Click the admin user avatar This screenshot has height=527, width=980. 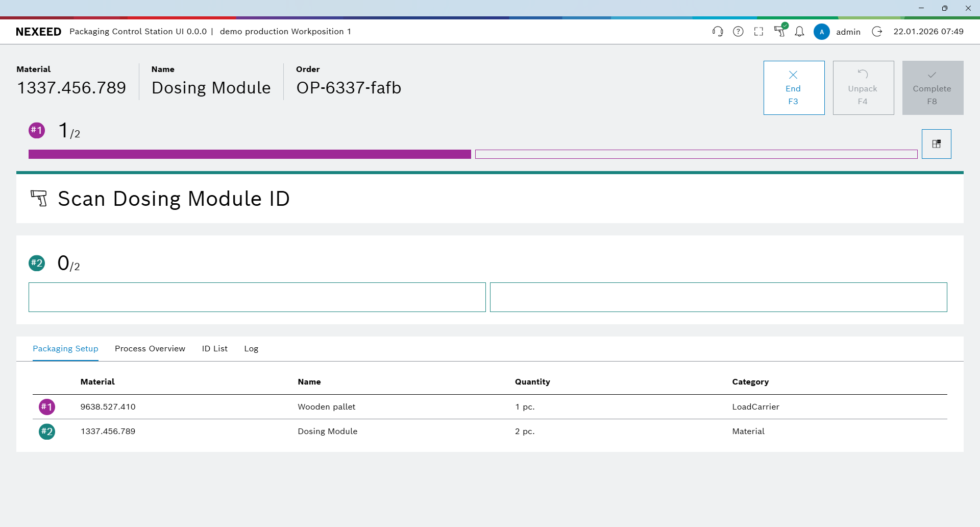pyautogui.click(x=821, y=32)
